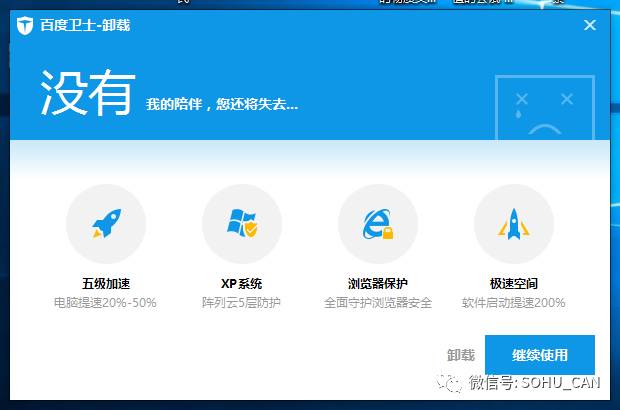Click the 全面守护浏览器安全 text
The width and height of the screenshot is (620, 410).
(x=378, y=303)
